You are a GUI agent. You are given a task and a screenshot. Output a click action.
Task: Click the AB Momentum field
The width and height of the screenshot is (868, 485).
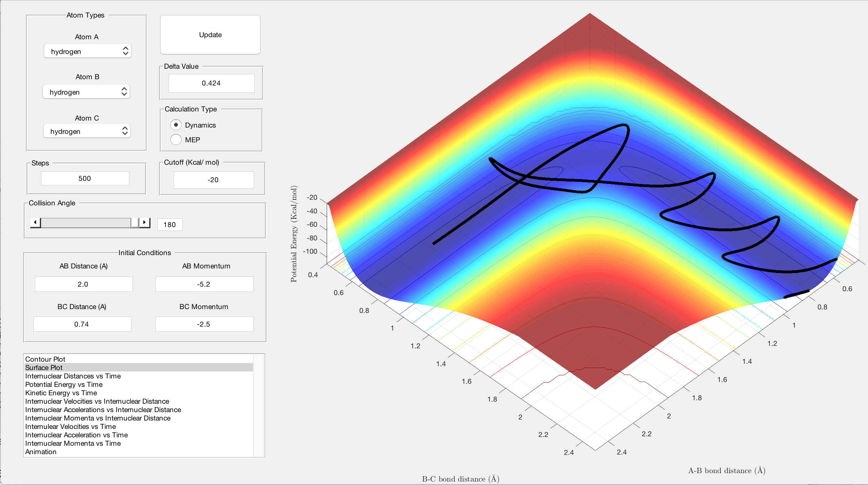coord(204,284)
